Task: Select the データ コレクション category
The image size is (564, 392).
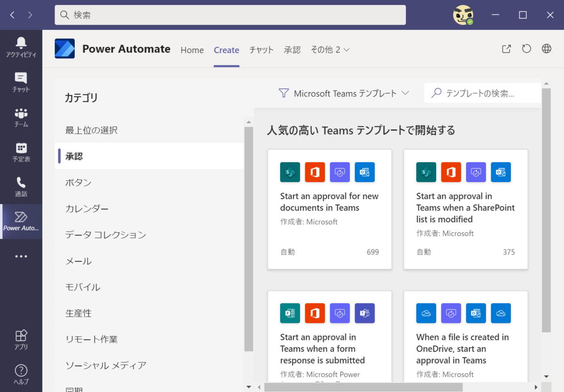Action: (x=149, y=235)
